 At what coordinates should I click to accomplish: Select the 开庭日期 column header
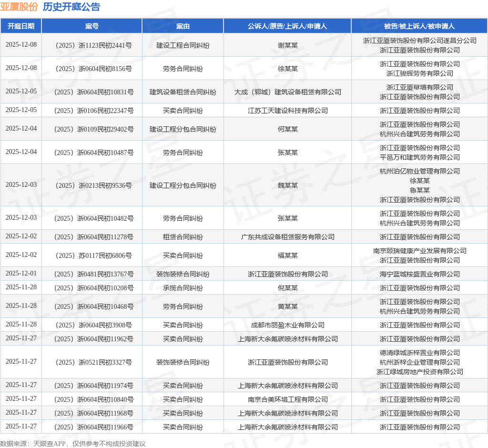(21, 26)
